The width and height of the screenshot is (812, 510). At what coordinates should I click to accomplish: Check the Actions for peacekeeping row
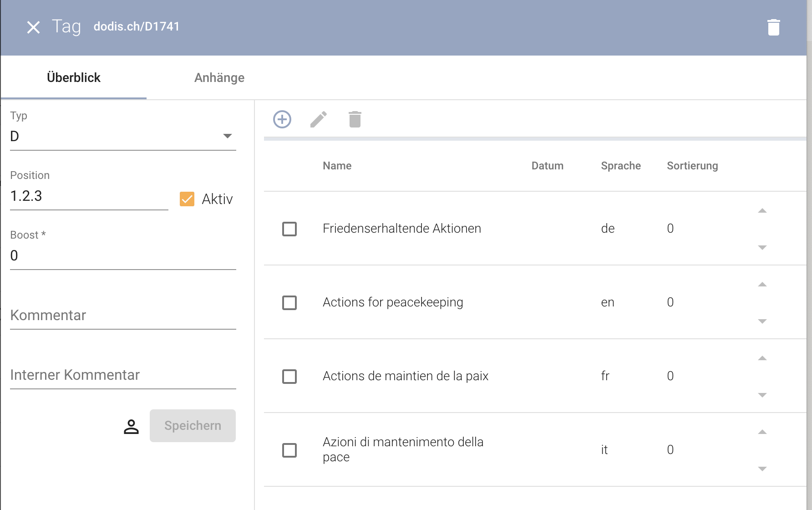pos(289,302)
